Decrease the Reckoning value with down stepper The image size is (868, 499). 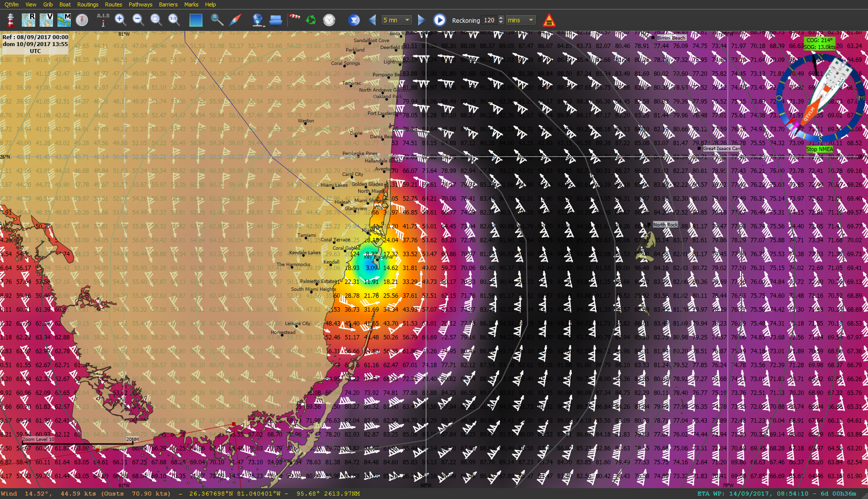[501, 22]
